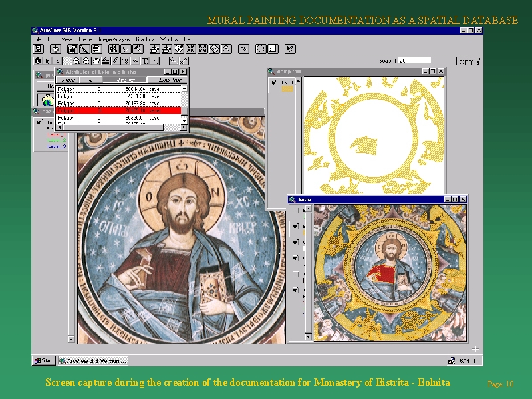The image size is (532, 399).
Task: Select the Identify tool
Action: point(38,61)
